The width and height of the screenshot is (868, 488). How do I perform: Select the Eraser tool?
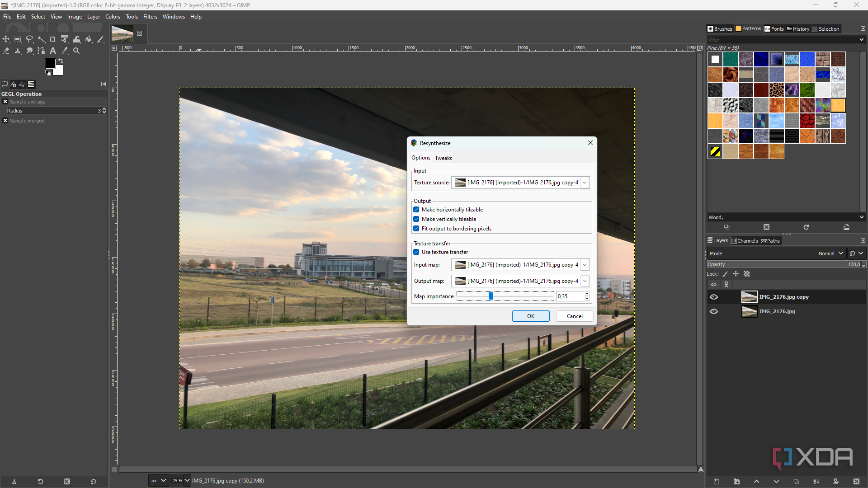[6, 51]
